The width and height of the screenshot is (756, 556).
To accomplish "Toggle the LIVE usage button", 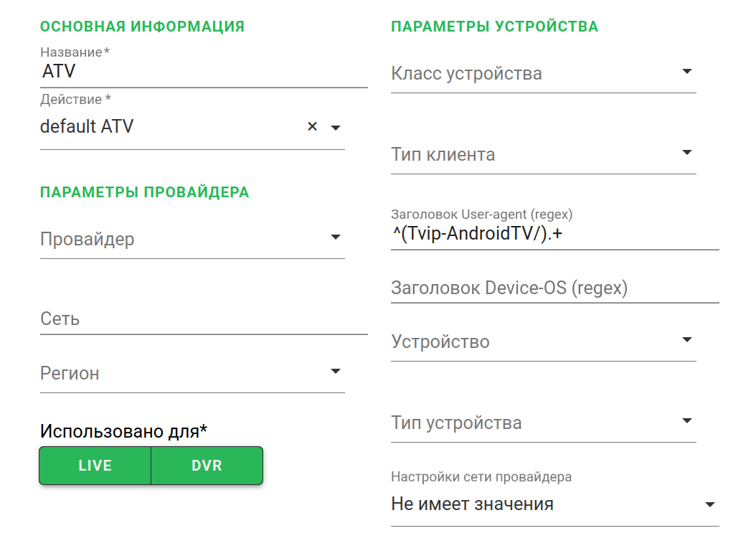I will click(95, 466).
